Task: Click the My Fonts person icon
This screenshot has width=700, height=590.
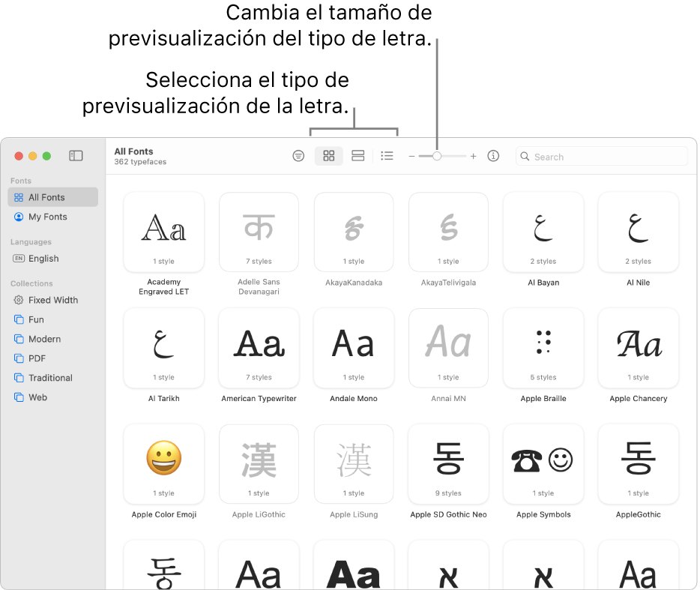Action: click(18, 217)
